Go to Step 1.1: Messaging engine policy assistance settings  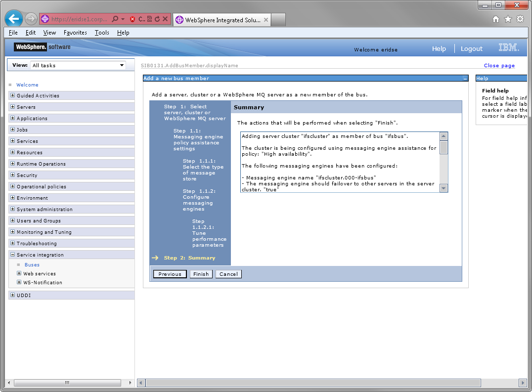[x=198, y=140]
